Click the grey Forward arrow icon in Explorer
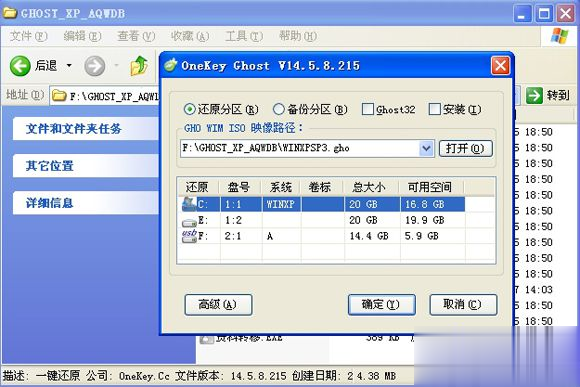The height and width of the screenshot is (387, 580). [x=95, y=66]
